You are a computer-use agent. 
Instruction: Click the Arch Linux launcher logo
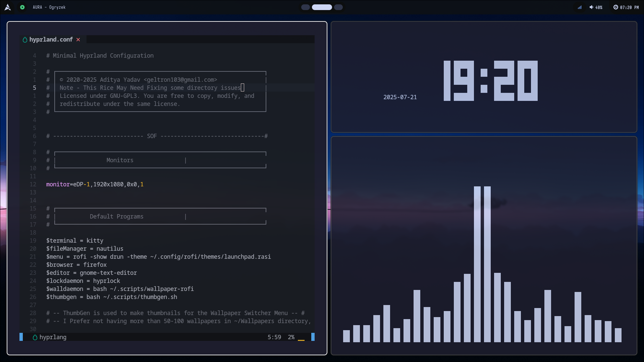[8, 7]
